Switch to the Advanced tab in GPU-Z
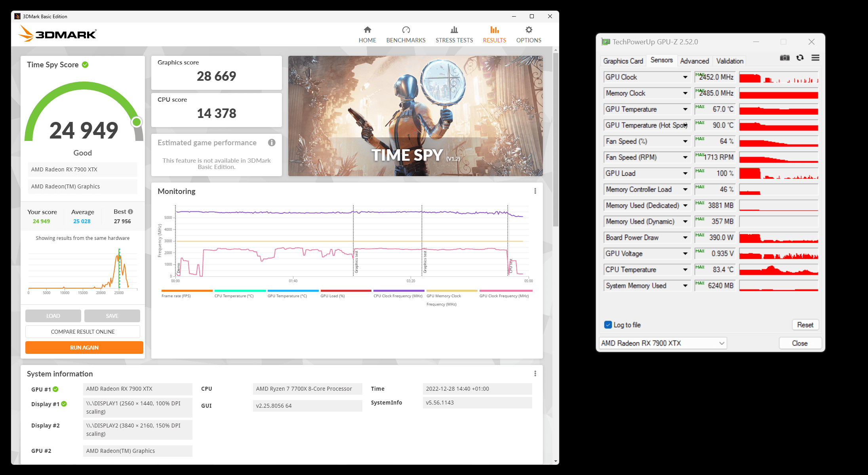The image size is (868, 475). (x=694, y=61)
